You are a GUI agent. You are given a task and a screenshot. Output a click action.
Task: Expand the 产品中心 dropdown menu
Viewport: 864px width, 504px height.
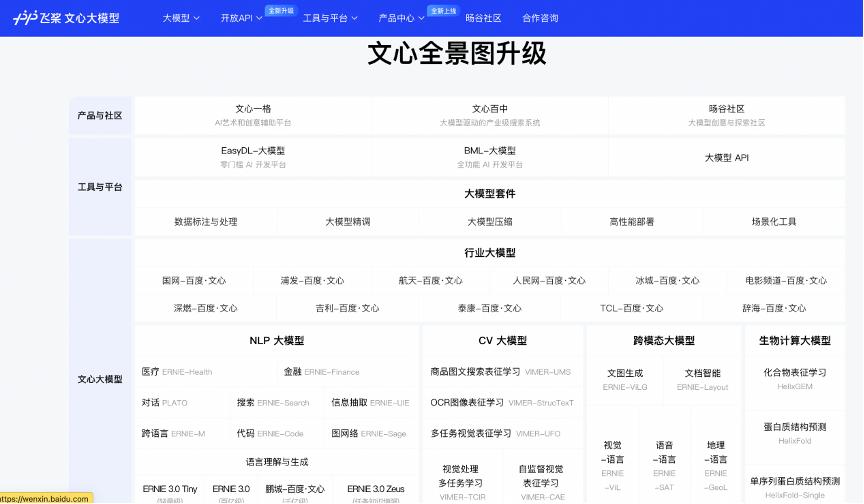coord(401,18)
